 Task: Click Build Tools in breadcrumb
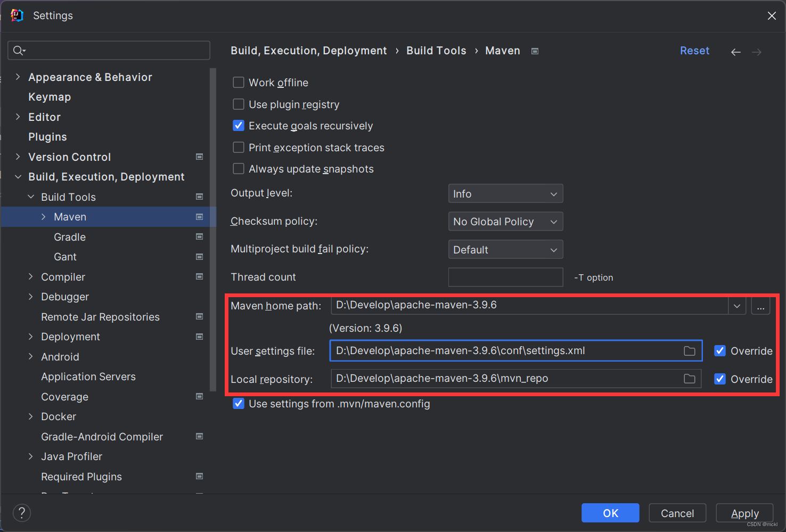click(x=436, y=51)
